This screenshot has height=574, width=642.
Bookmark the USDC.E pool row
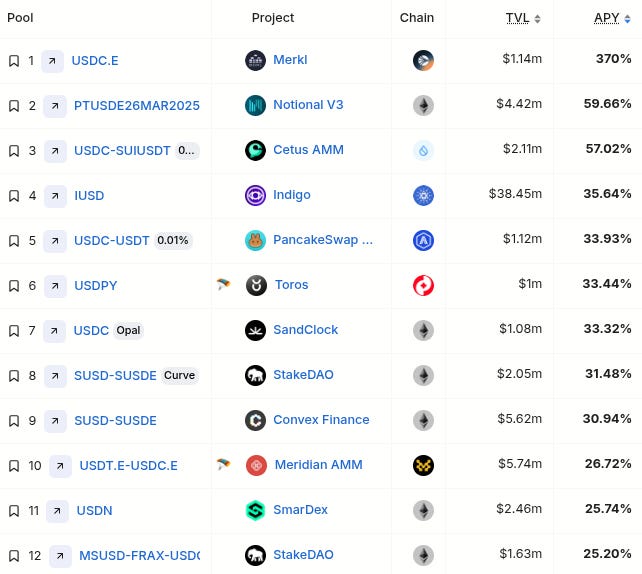pos(14,61)
